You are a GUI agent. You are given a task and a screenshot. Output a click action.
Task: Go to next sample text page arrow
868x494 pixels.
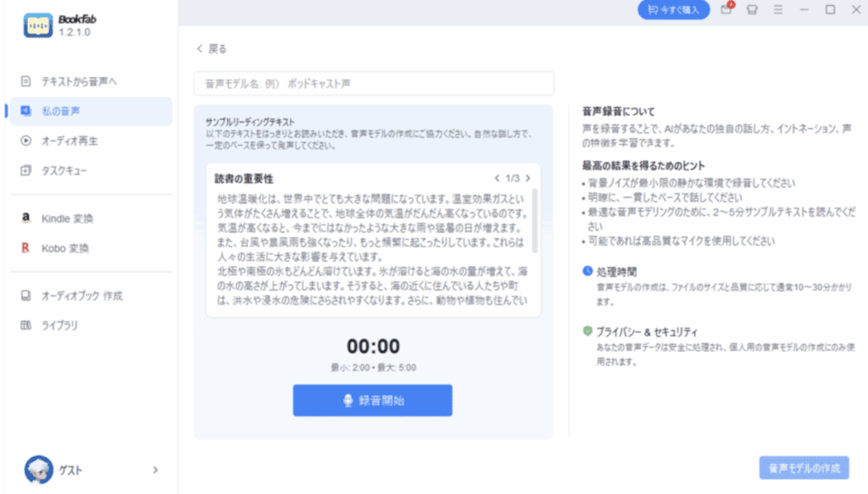528,179
